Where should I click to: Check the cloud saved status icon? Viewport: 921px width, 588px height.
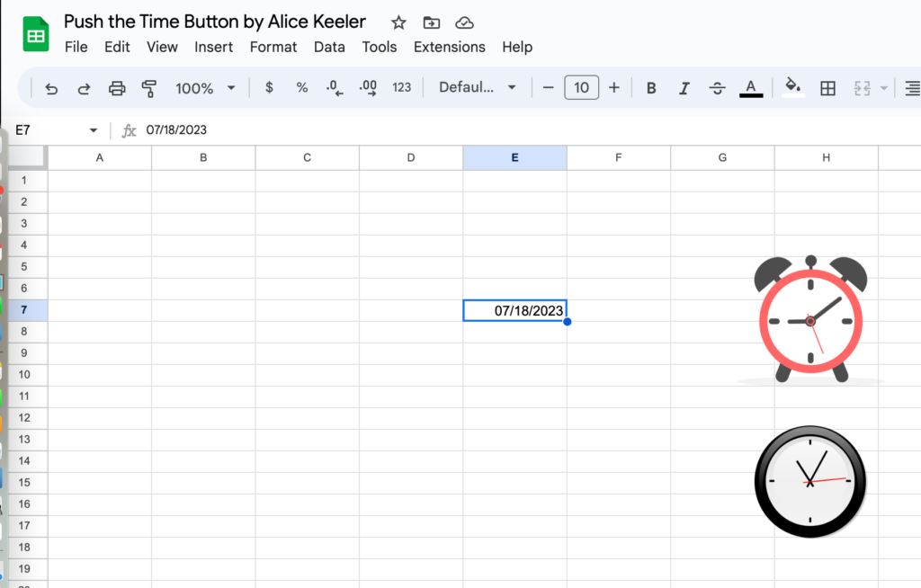(x=465, y=22)
